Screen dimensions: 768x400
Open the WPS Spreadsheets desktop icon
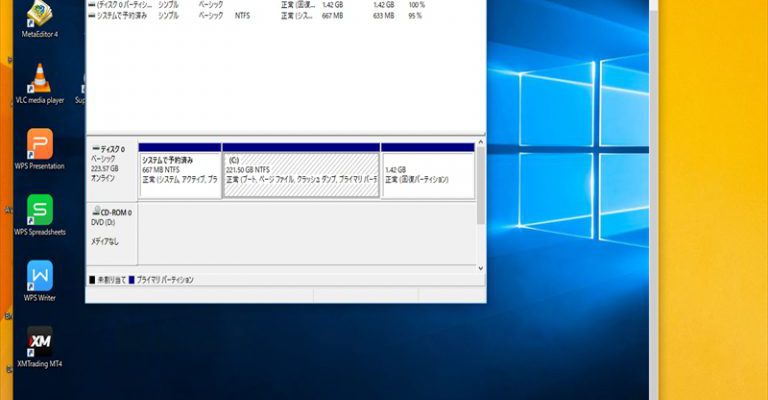40,215
